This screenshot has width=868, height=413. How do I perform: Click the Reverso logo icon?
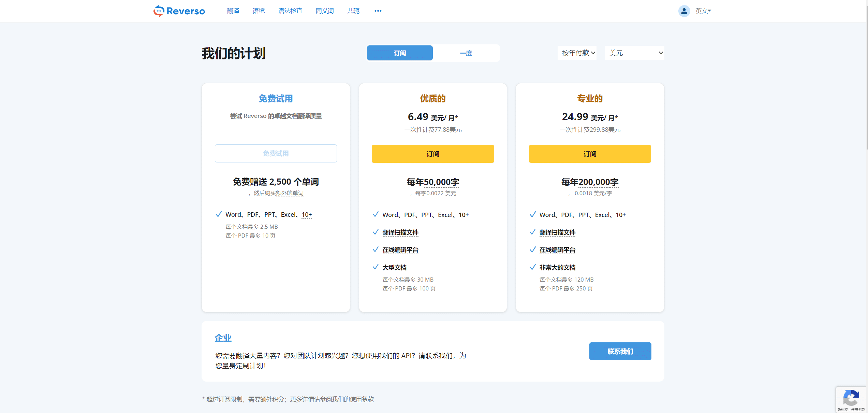pyautogui.click(x=159, y=11)
